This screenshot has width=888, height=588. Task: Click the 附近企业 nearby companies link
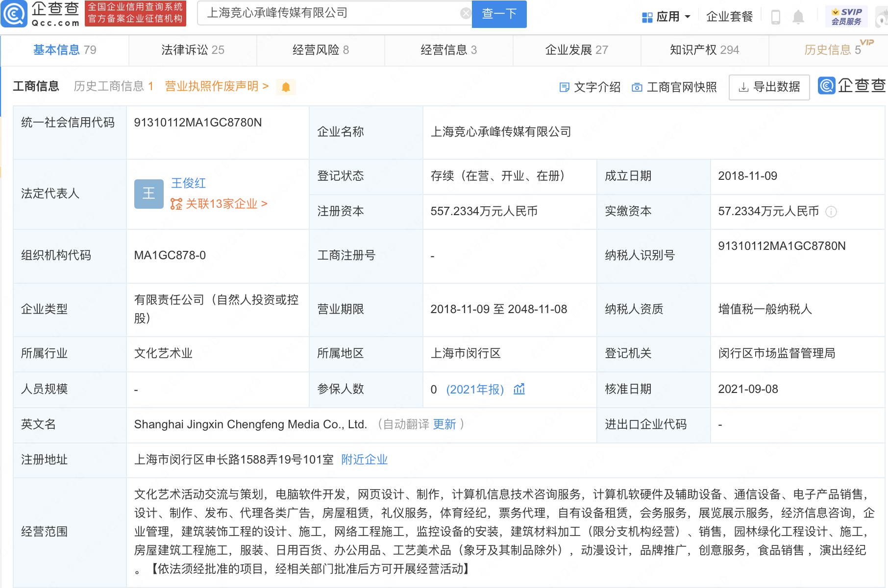tap(364, 460)
